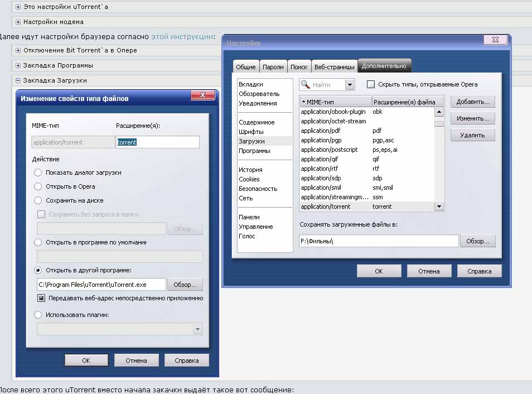This screenshot has width=532, height=394.
Task: Close the file type properties dialog
Action: [203, 95]
